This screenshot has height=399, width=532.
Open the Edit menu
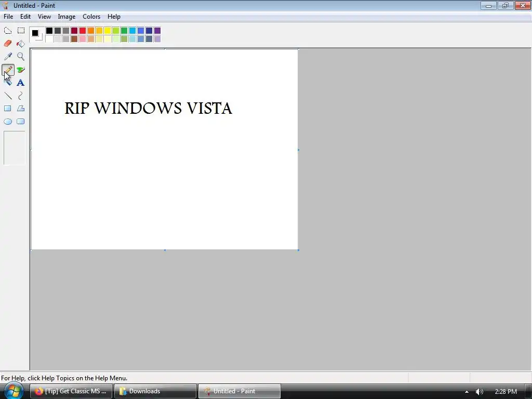(25, 17)
